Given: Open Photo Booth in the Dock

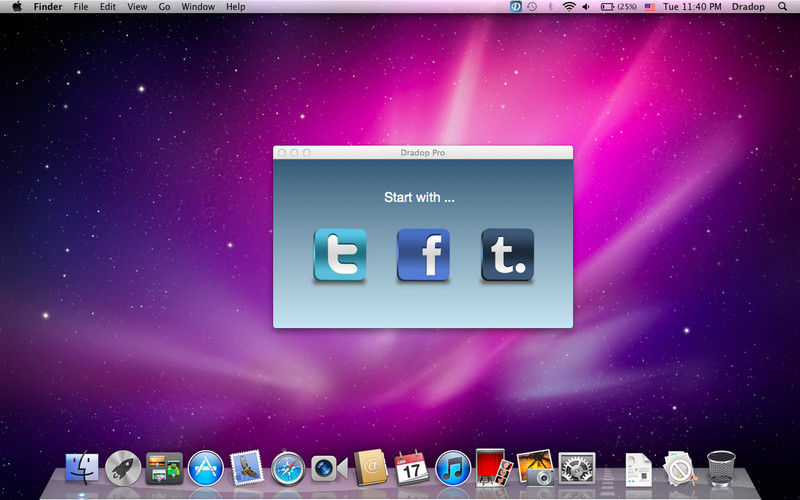Looking at the screenshot, I should [494, 467].
